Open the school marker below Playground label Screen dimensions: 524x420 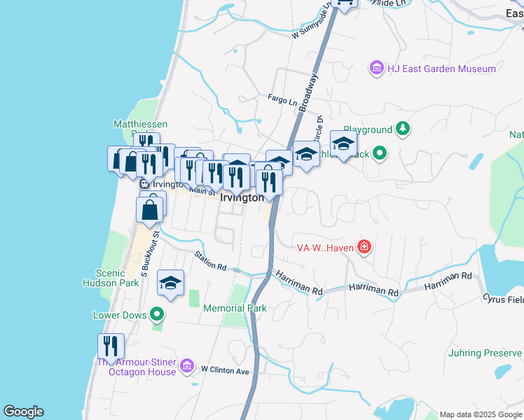pos(343,144)
